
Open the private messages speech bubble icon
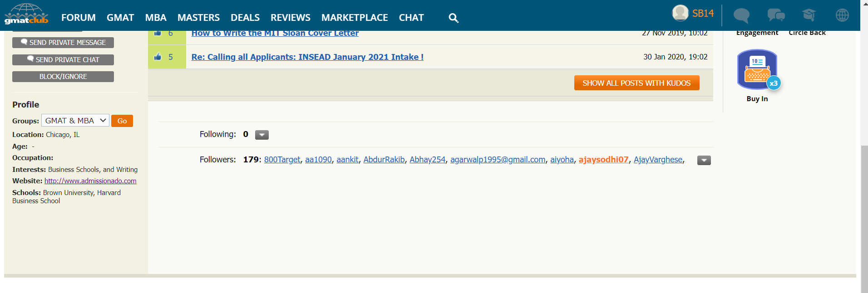click(x=741, y=15)
